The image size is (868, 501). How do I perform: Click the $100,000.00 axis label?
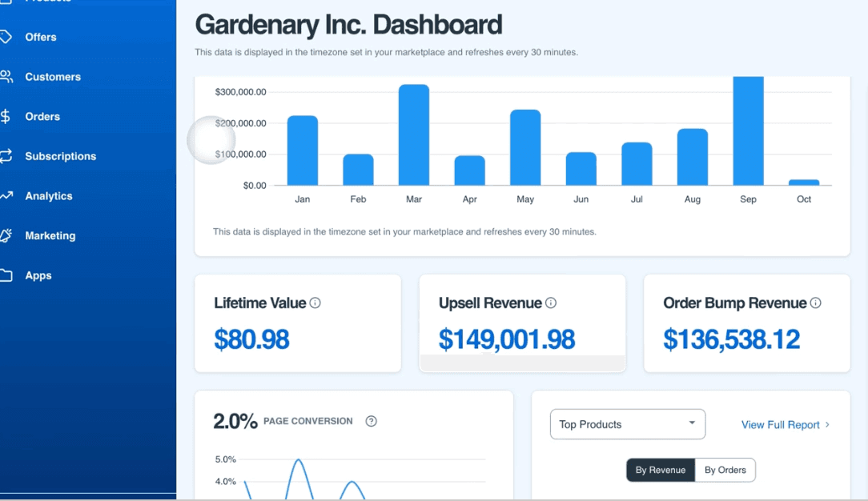coord(241,154)
